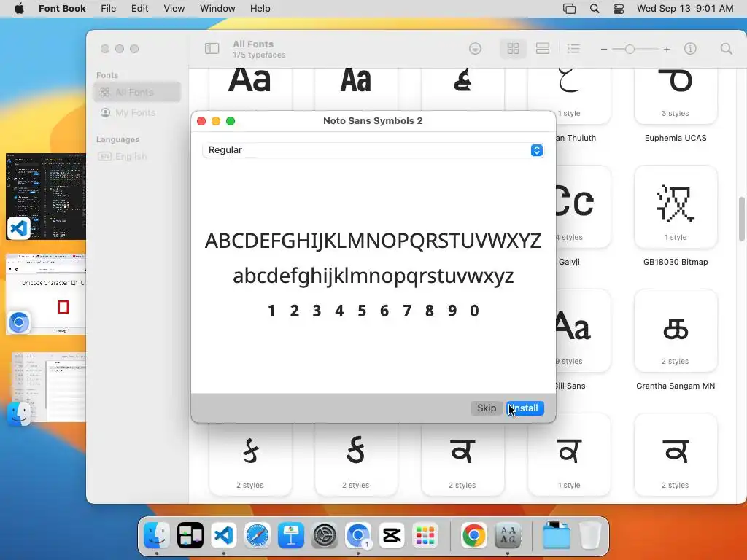747x560 pixels.
Task: Switch to samples view icon
Action: click(543, 49)
